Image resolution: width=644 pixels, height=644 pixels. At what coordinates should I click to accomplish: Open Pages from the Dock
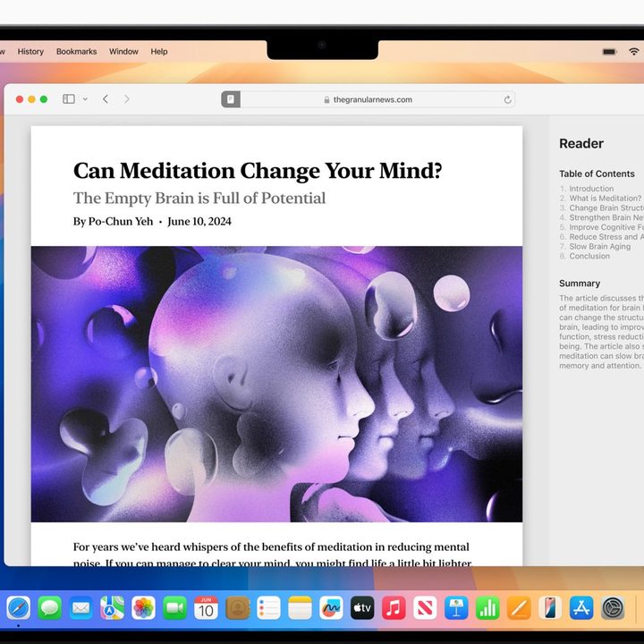coord(519,608)
